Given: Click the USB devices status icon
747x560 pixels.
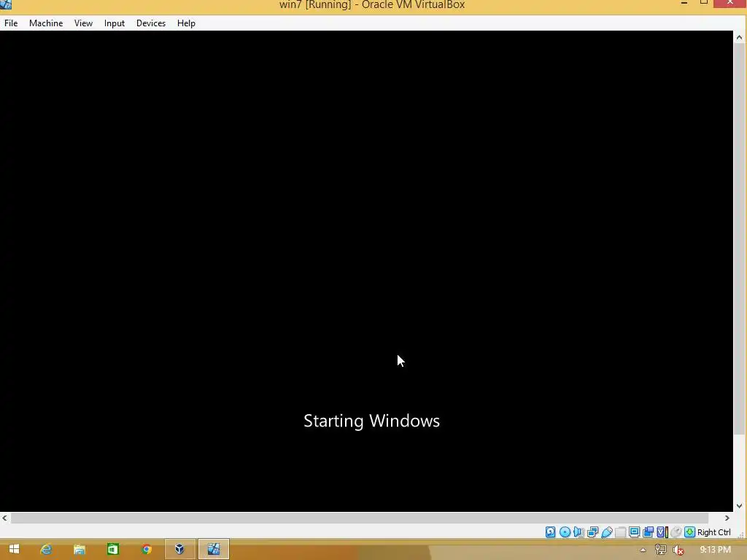Looking at the screenshot, I should [606, 532].
